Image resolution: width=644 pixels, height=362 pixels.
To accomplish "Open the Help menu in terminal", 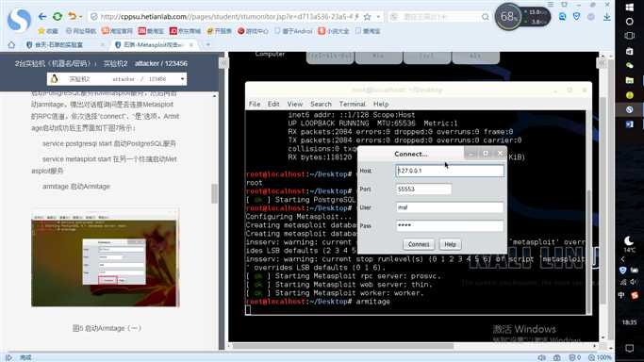I will pyautogui.click(x=381, y=104).
